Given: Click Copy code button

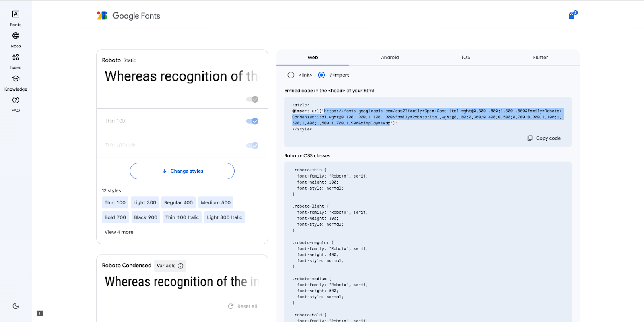Looking at the screenshot, I should (544, 138).
